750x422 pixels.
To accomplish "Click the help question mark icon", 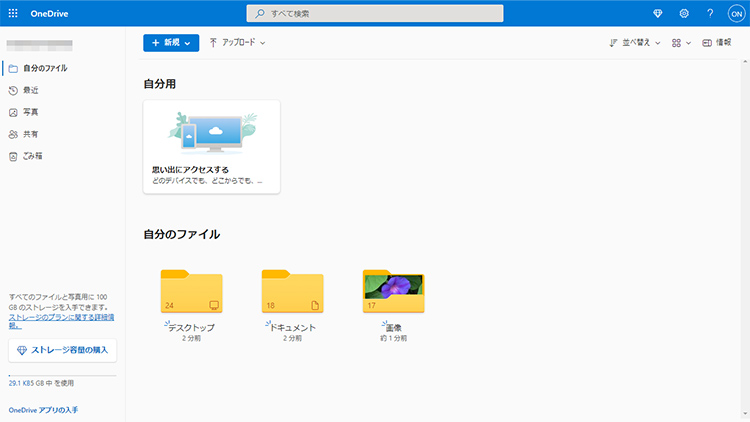I will [x=710, y=13].
